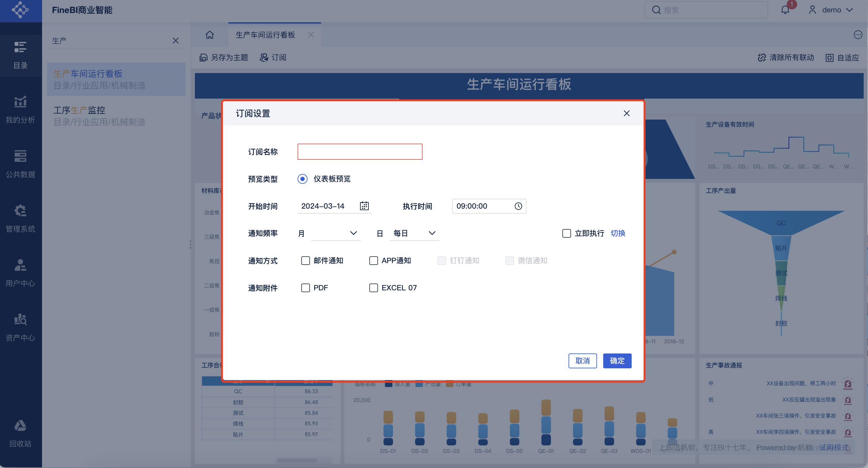Image resolution: width=868 pixels, height=468 pixels.
Task: Open the 我的分析 sidebar icon
Action: point(20,110)
